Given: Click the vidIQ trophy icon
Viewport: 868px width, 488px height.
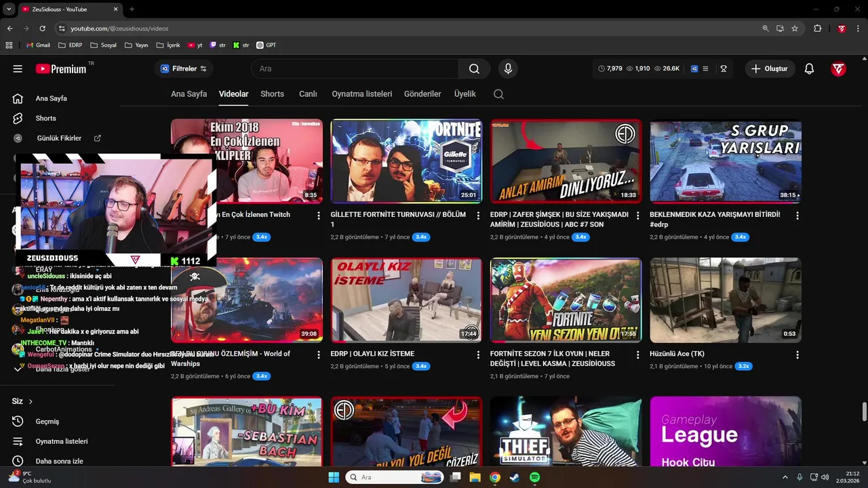Looking at the screenshot, I should [724, 68].
